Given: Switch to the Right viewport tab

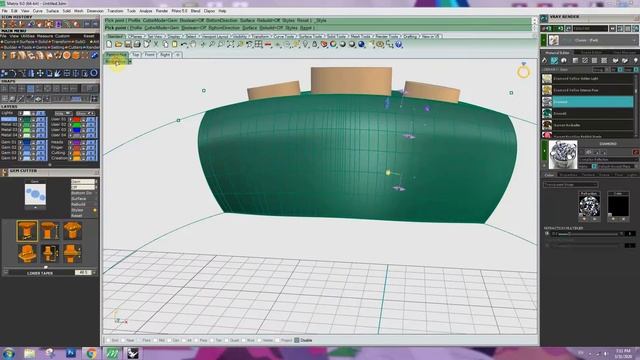Looking at the screenshot, I should point(165,54).
